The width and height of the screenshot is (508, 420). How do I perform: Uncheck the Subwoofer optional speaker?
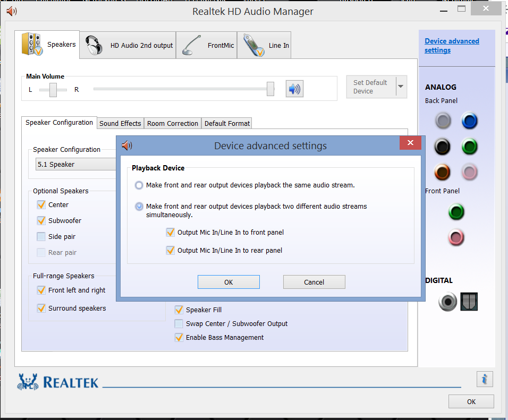pos(41,220)
